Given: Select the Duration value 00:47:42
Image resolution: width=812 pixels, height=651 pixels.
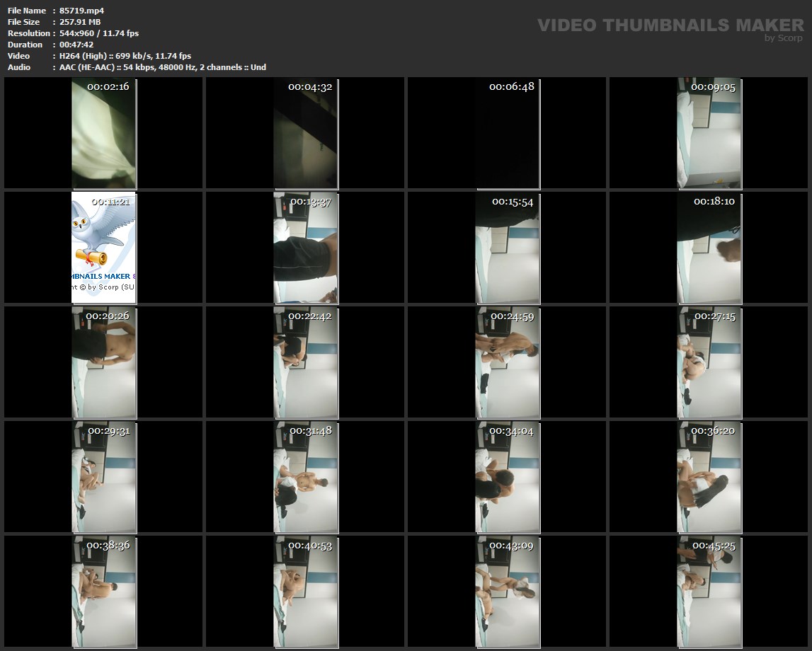Looking at the screenshot, I should [76, 45].
